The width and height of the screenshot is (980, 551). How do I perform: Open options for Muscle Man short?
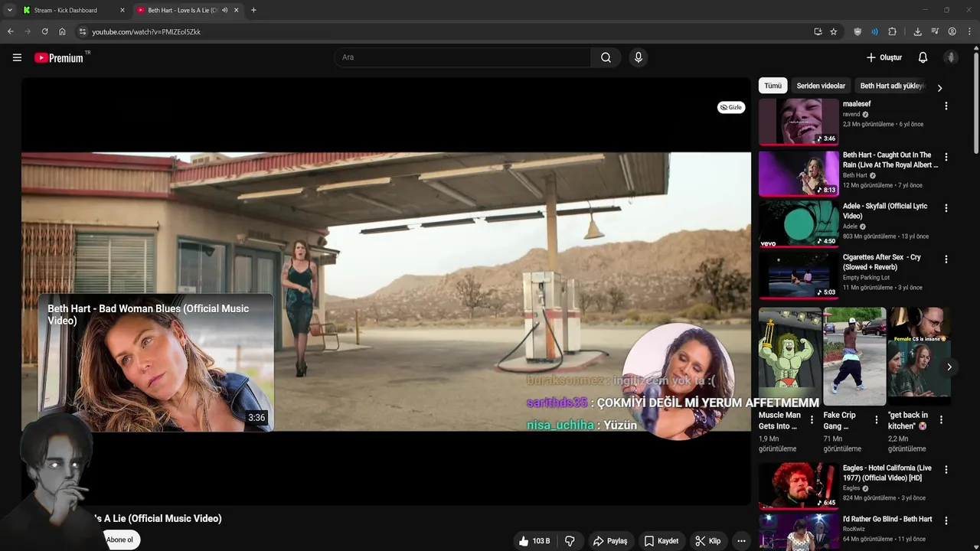coord(812,420)
